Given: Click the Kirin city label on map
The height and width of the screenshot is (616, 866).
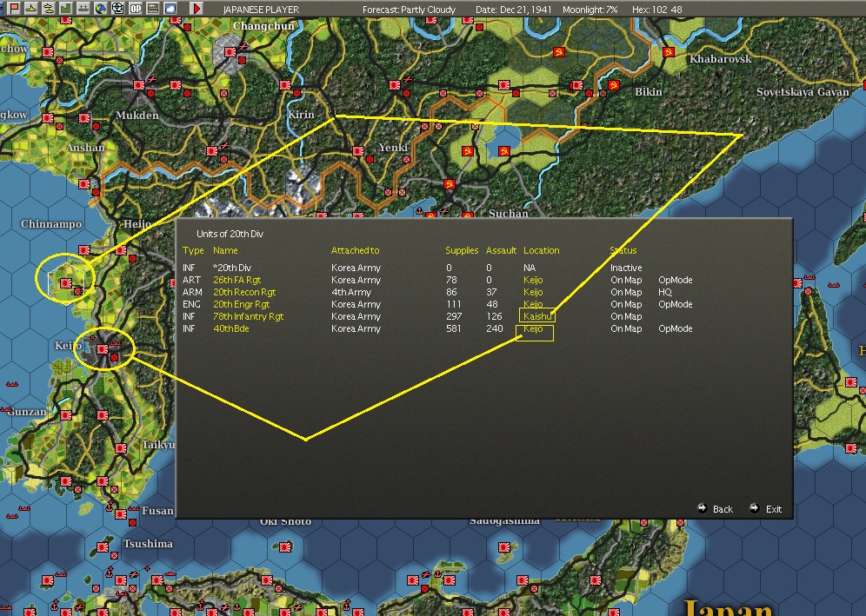Looking at the screenshot, I should tap(301, 115).
